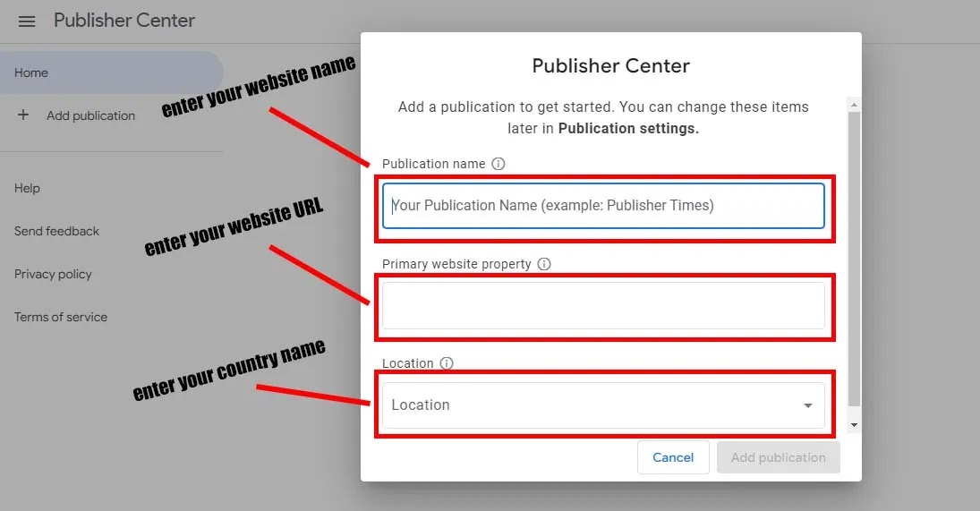The image size is (980, 511).
Task: Open the Terms of service link
Action: [x=61, y=317]
